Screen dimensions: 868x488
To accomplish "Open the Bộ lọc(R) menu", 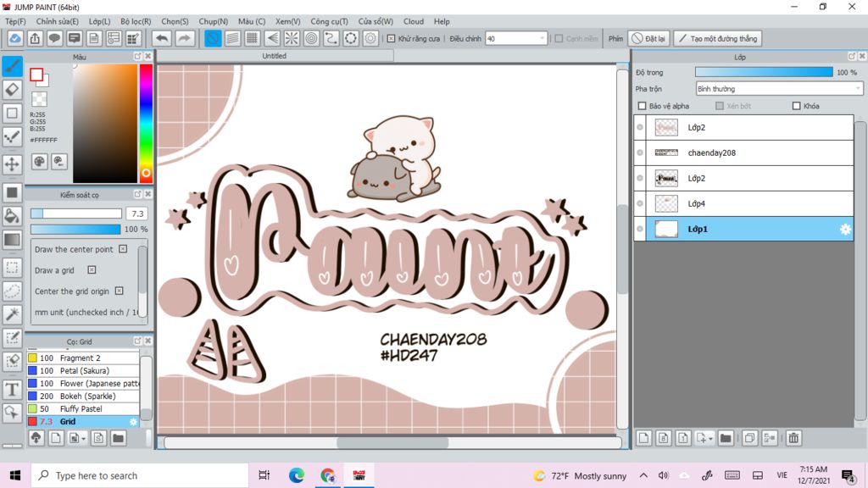I will (x=136, y=21).
